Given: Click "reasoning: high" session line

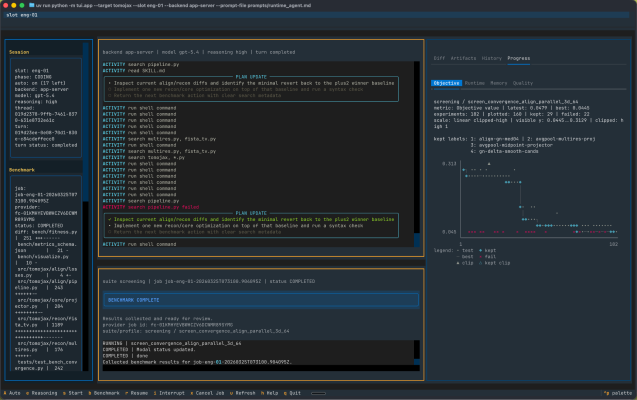Looking at the screenshot, I should pyautogui.click(x=36, y=102).
